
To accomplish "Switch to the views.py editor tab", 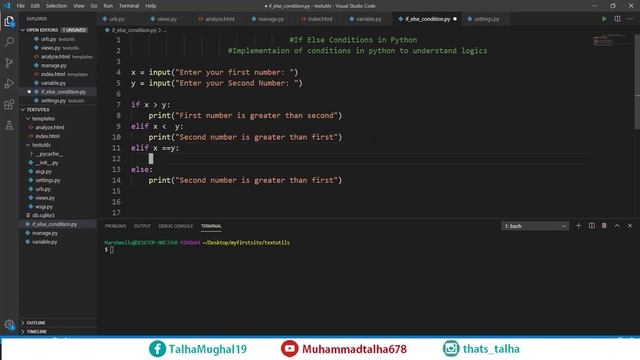I will pyautogui.click(x=167, y=19).
